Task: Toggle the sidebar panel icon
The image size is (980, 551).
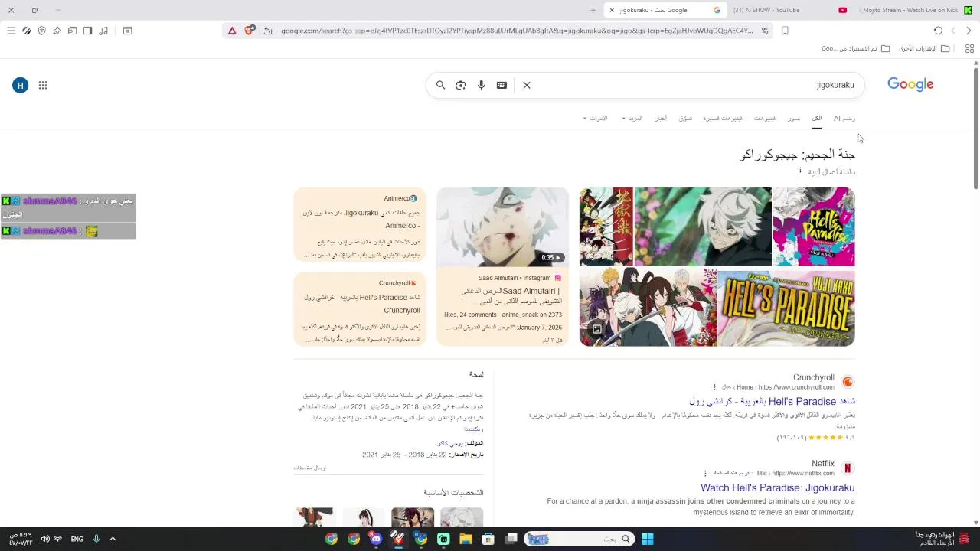Action: coord(87,31)
